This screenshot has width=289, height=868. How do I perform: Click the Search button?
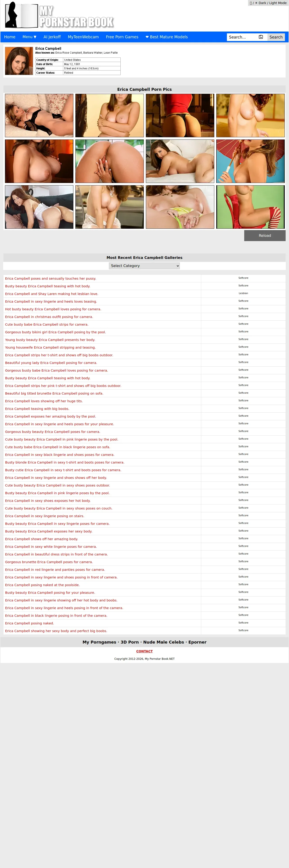point(276,37)
